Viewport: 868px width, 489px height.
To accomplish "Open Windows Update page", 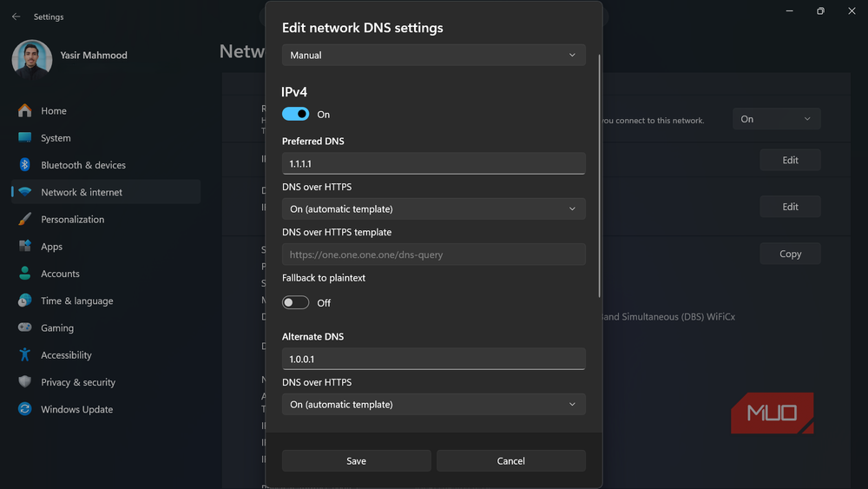I will click(106, 409).
